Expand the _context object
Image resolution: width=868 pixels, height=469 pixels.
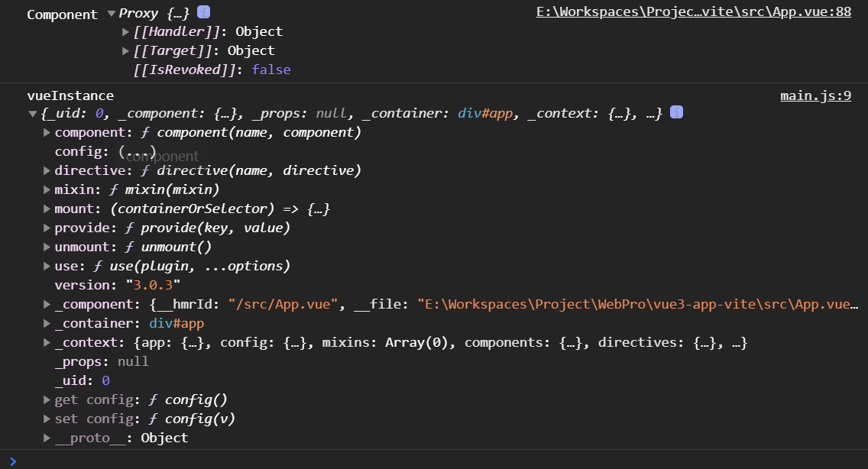click(x=47, y=342)
